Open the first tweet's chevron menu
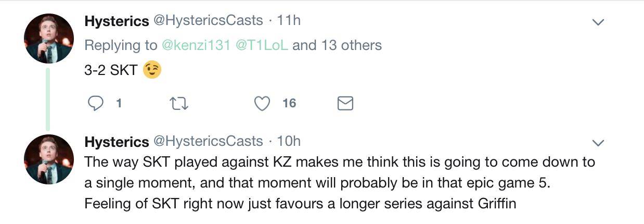 click(x=598, y=22)
